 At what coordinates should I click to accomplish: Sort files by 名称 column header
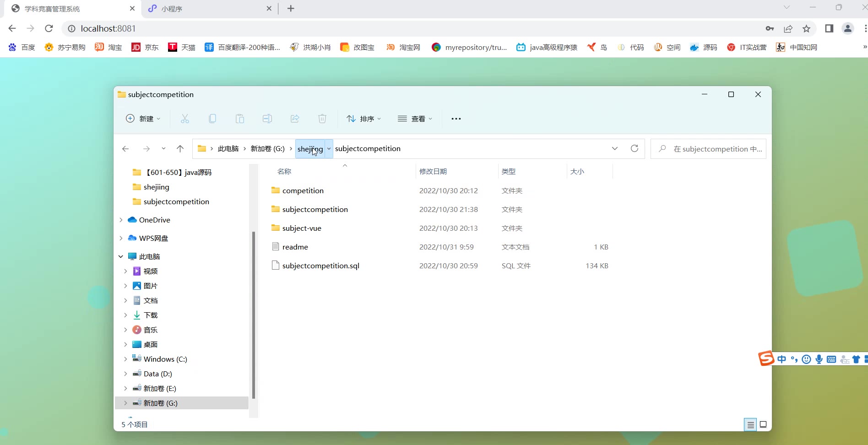click(284, 172)
